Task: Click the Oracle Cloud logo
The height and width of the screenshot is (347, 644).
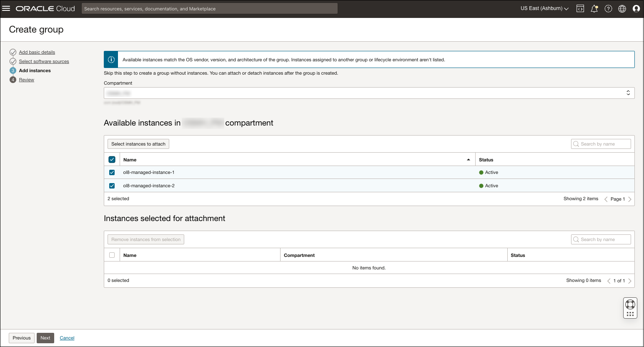Action: point(45,8)
